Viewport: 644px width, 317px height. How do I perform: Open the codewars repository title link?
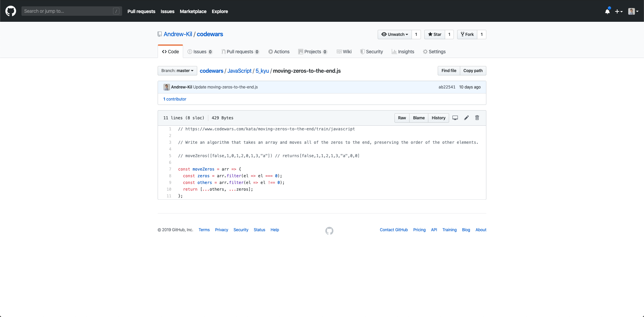[x=210, y=34]
